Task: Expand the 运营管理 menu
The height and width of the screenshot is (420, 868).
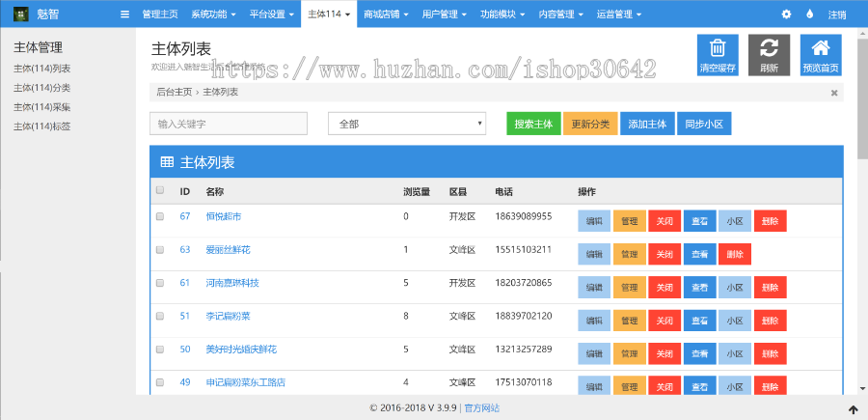Action: point(619,14)
